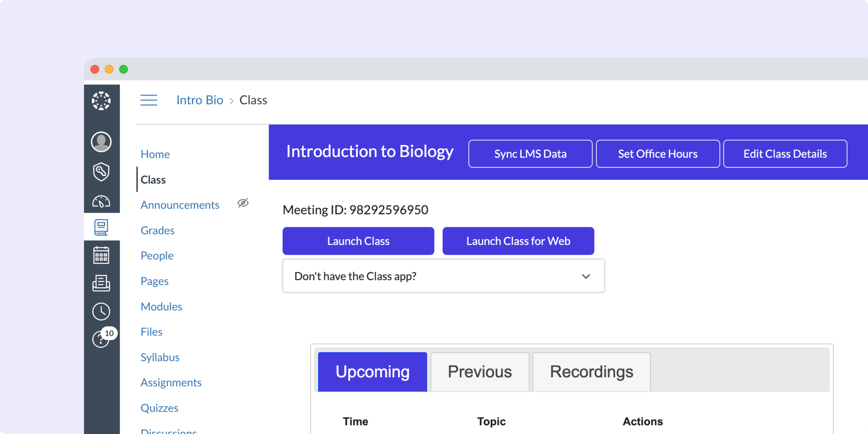Open Help icon showing 10 notifications
The height and width of the screenshot is (434, 868).
pos(101,339)
